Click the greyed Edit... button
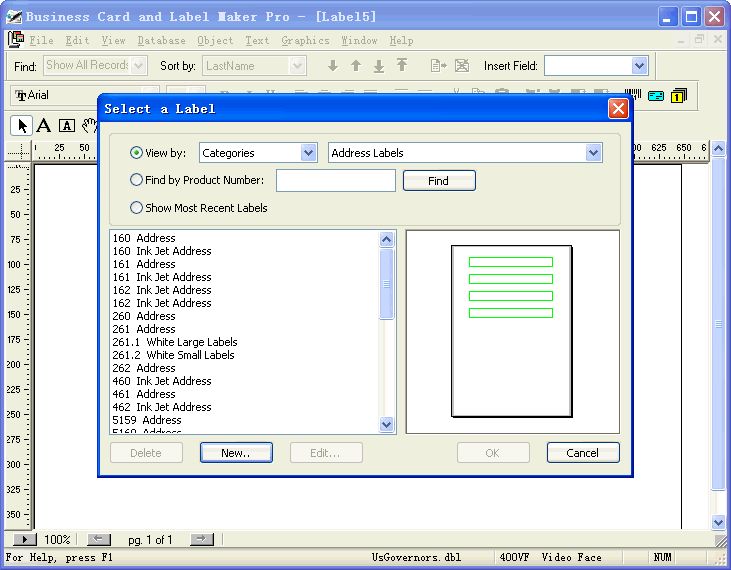Image resolution: width=731 pixels, height=570 pixels. 326,453
